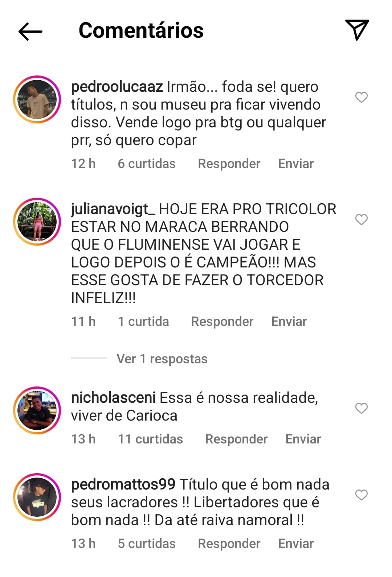Screen dimensions: 392x577
Task: View 6 curtidas on pedroolucaaz's comment
Action: point(147,164)
